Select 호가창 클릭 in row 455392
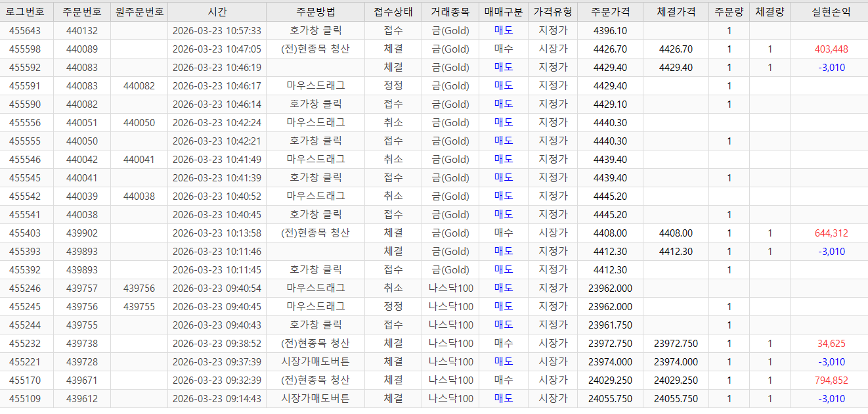This screenshot has height=414, width=868. click(x=315, y=269)
